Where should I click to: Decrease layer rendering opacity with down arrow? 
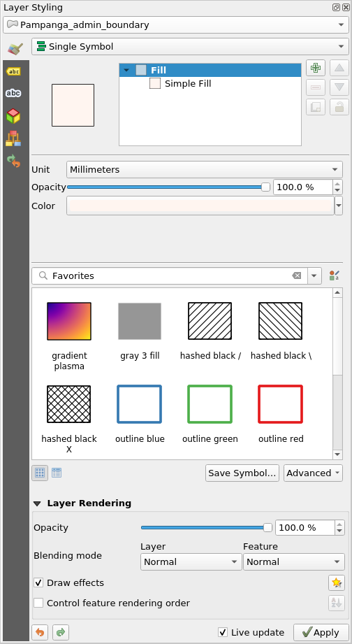click(339, 531)
